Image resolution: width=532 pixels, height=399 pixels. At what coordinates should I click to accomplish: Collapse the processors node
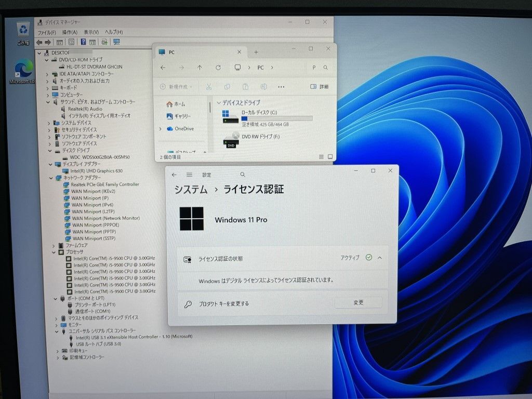click(x=54, y=252)
